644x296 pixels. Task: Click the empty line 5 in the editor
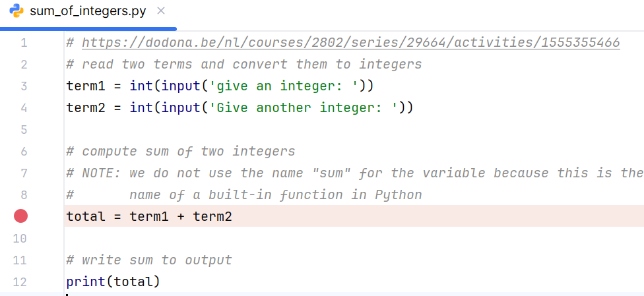point(264,130)
